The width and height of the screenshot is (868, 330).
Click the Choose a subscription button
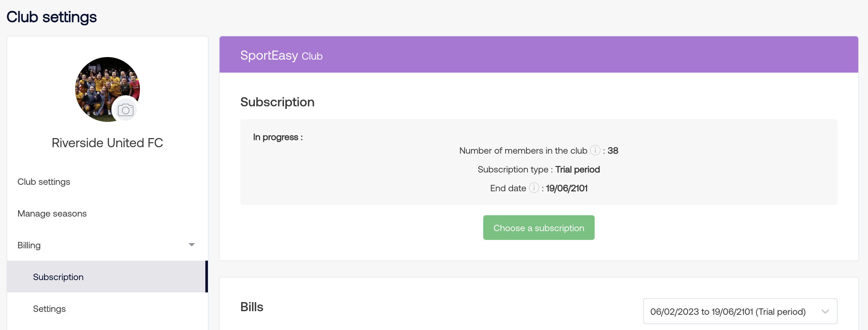(x=539, y=228)
